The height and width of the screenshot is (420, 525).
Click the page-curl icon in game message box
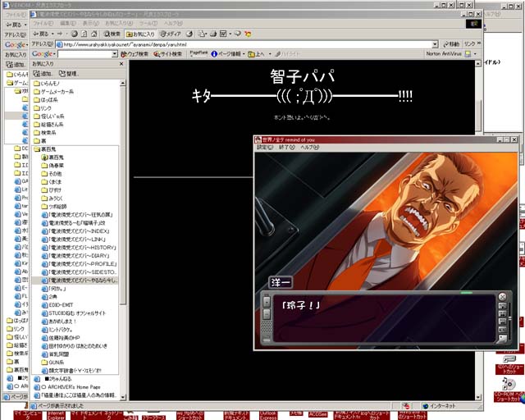tap(502, 339)
